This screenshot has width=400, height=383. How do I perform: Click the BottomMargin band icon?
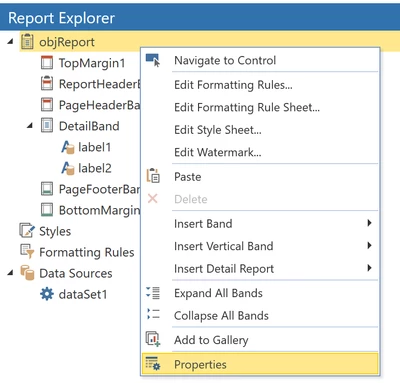[x=47, y=210]
